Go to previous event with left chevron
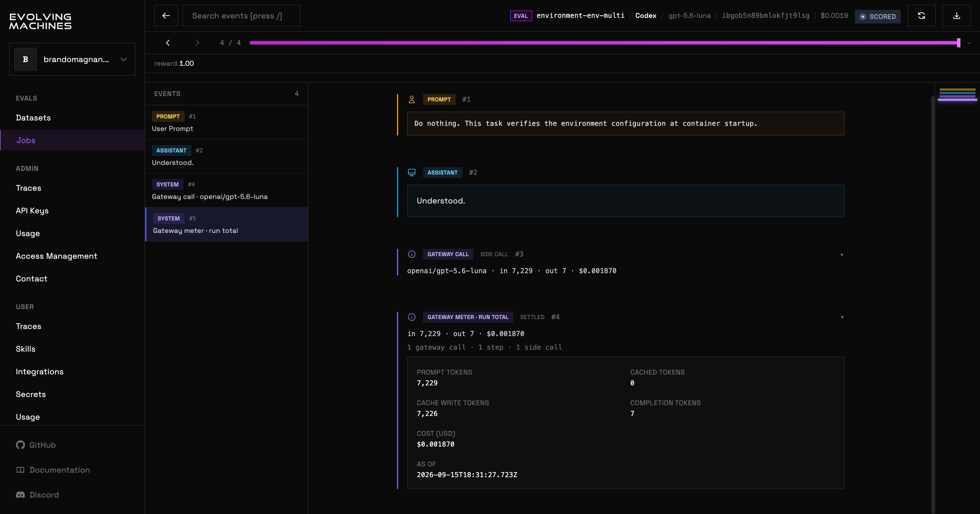The width and height of the screenshot is (980, 514). tap(168, 43)
